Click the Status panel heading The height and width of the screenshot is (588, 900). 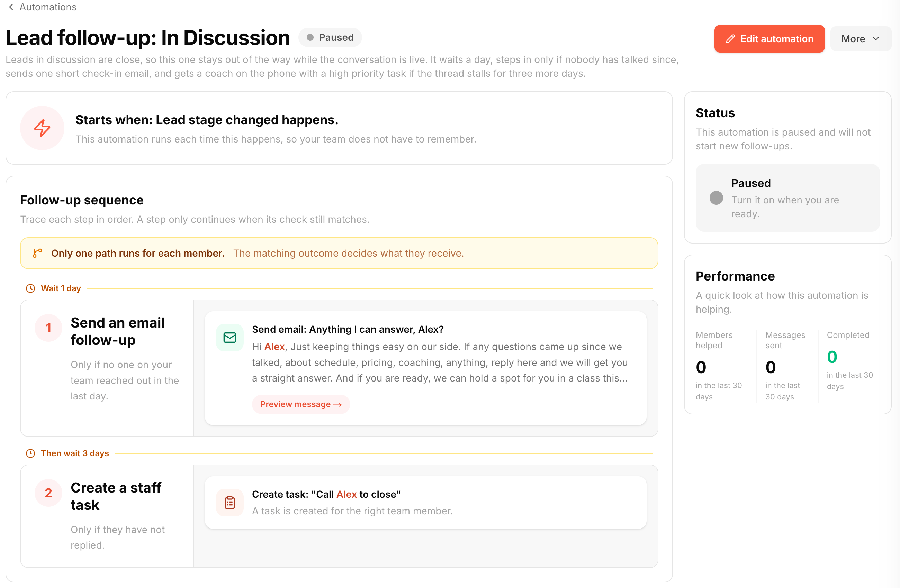[x=715, y=113]
